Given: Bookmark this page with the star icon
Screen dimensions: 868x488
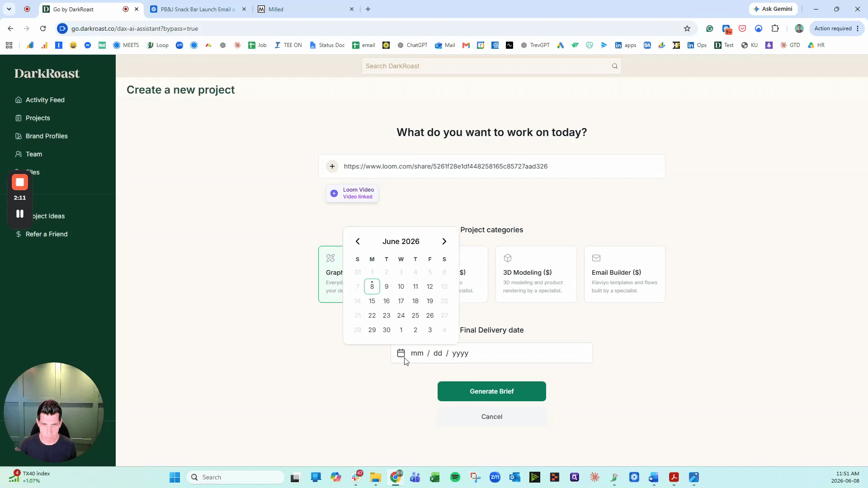Looking at the screenshot, I should [x=687, y=28].
